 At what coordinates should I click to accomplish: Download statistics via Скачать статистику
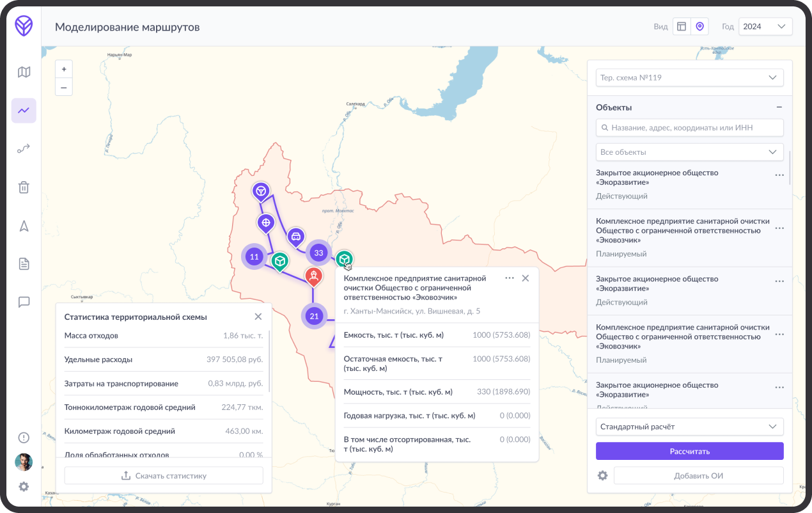[x=164, y=476]
